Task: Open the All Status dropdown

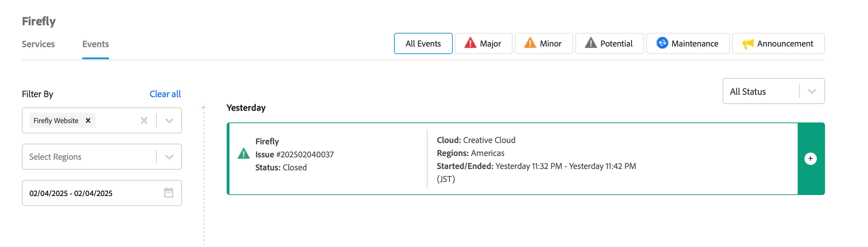Action: (x=774, y=91)
